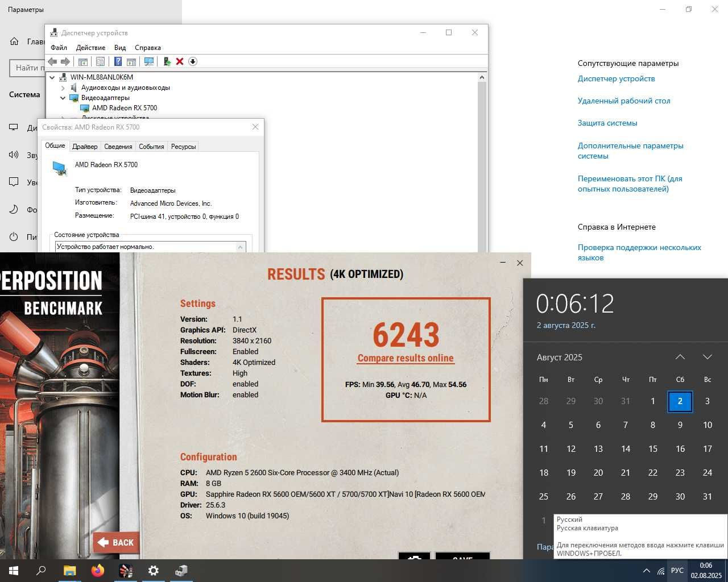
Task: Select the Display monitor icon in Settings sidebar
Action: click(14, 127)
